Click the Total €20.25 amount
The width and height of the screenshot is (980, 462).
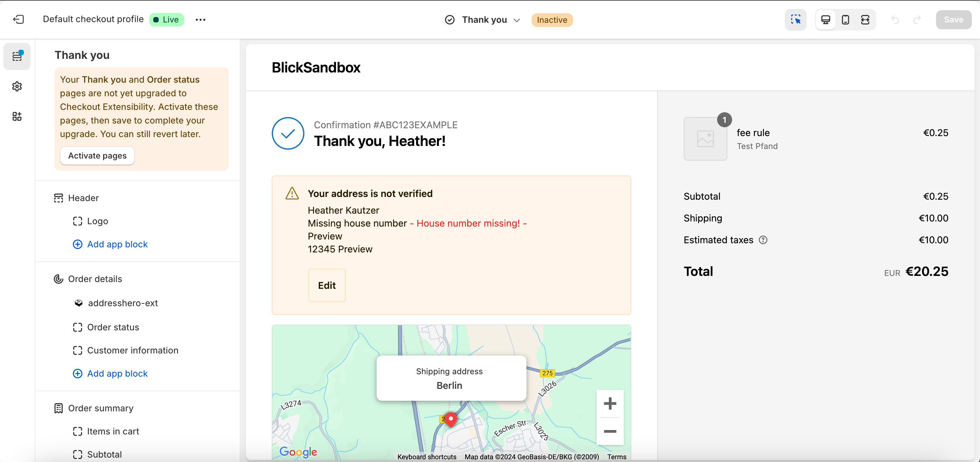(927, 271)
